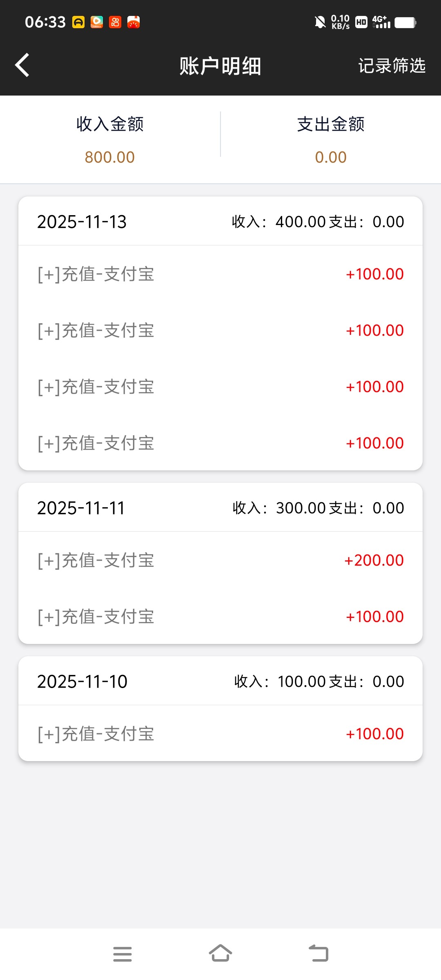This screenshot has width=441, height=980.
Task: Open the 充值-支付宝 record under 2025-11-10
Action: (220, 734)
